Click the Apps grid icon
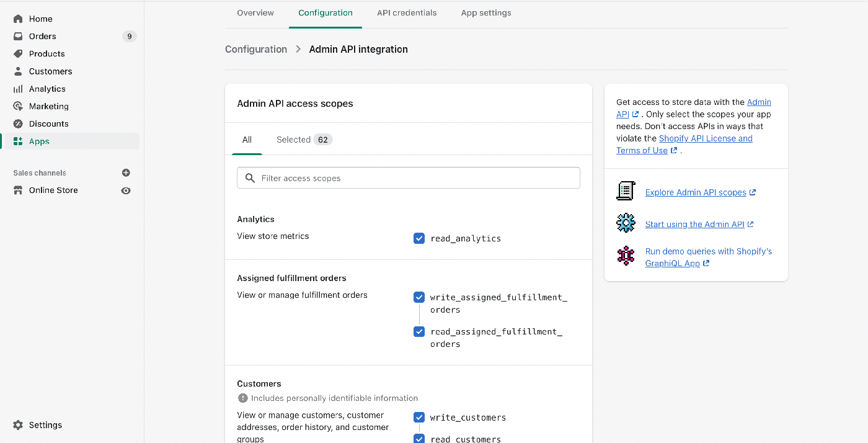The image size is (868, 443). point(18,141)
